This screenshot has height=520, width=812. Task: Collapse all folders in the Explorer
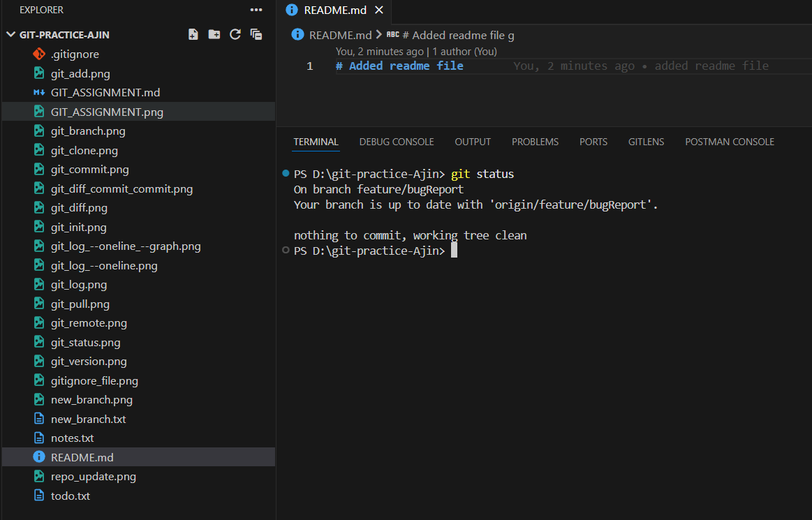click(x=256, y=34)
